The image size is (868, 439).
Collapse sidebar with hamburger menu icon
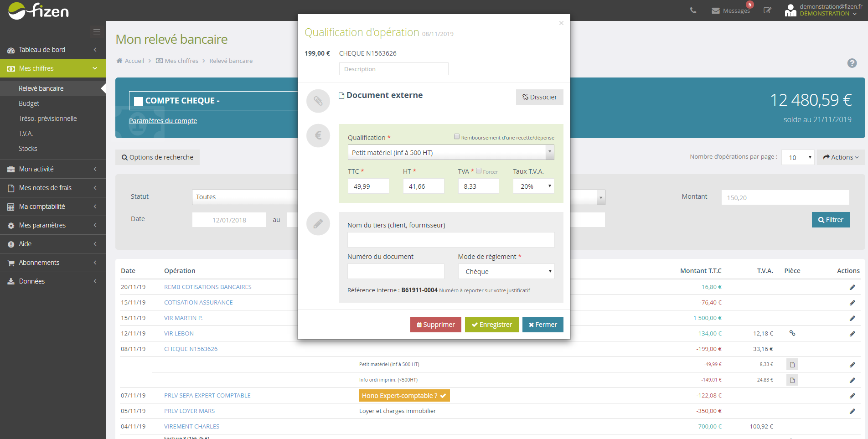(x=97, y=32)
